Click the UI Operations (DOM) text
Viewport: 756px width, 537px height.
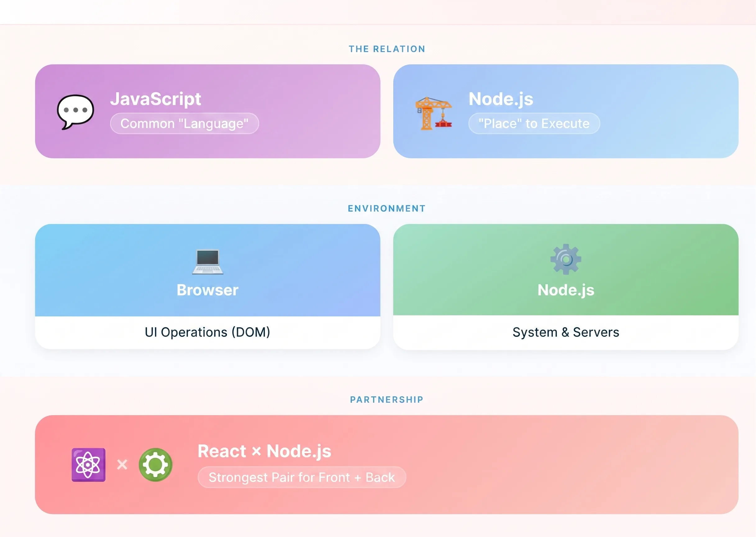tap(207, 332)
